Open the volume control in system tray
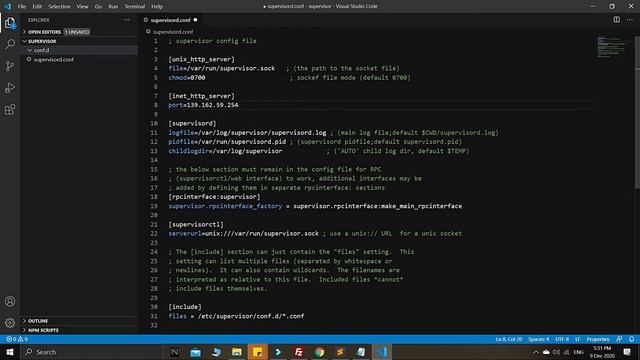Screen dimensions: 640x360 click(x=556, y=352)
